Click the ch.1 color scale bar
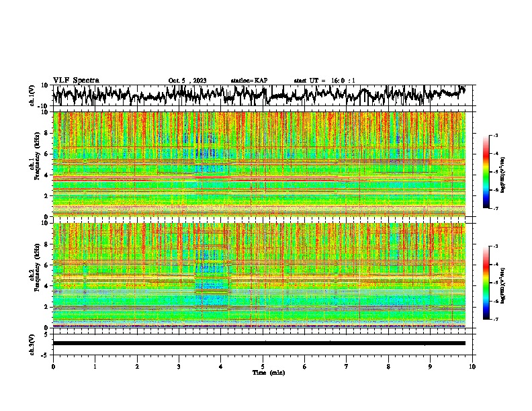532x411 pixels. (486, 172)
